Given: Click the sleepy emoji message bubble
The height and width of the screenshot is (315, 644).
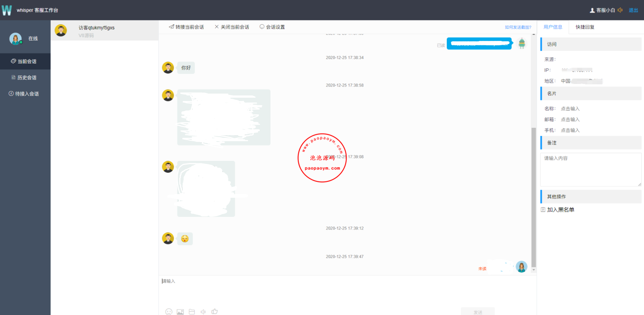Looking at the screenshot, I should (185, 238).
